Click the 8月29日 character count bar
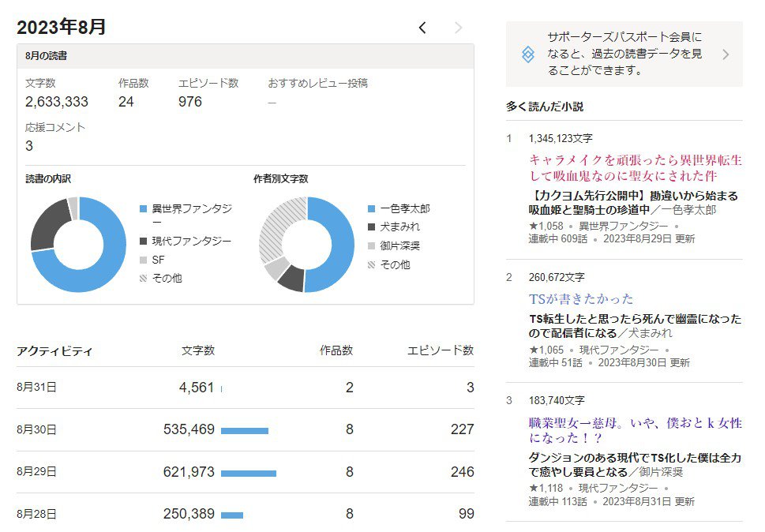The image size is (765, 532). (x=249, y=473)
